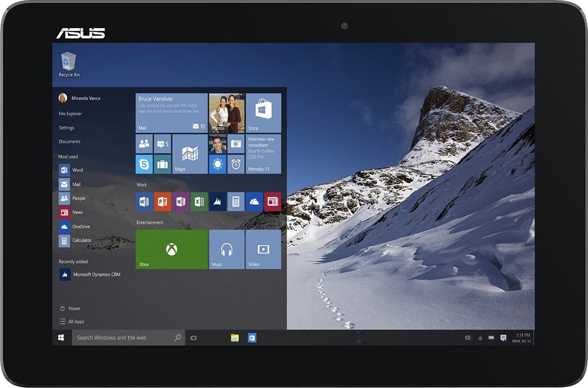Open Action Center notifications icon
The height and width of the screenshot is (388, 588).
[x=503, y=338]
